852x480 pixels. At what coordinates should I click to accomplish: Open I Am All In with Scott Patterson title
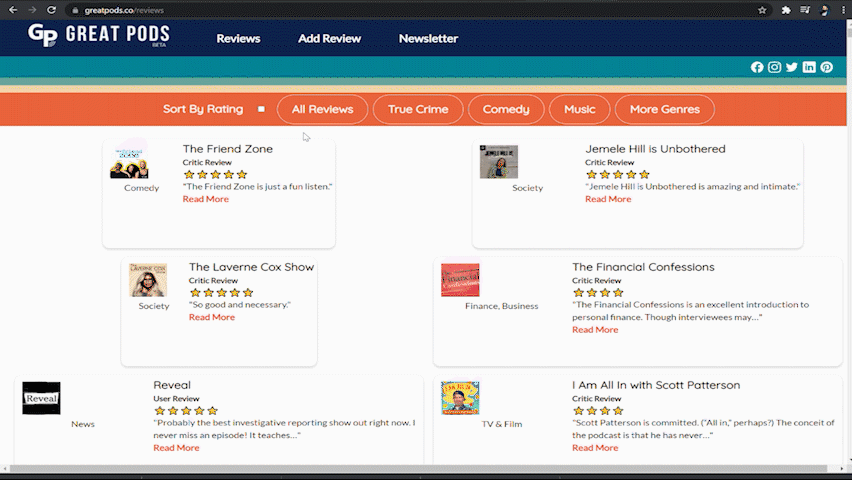point(656,385)
